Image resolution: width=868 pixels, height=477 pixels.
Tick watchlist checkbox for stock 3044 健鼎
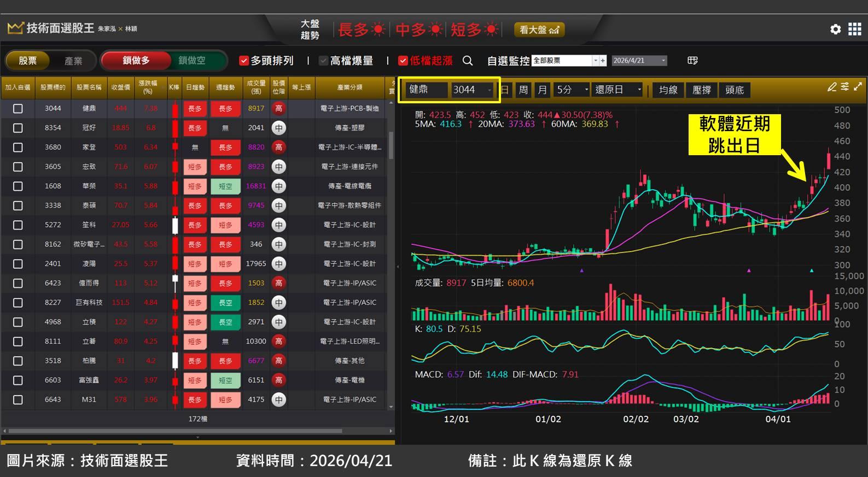coord(18,109)
